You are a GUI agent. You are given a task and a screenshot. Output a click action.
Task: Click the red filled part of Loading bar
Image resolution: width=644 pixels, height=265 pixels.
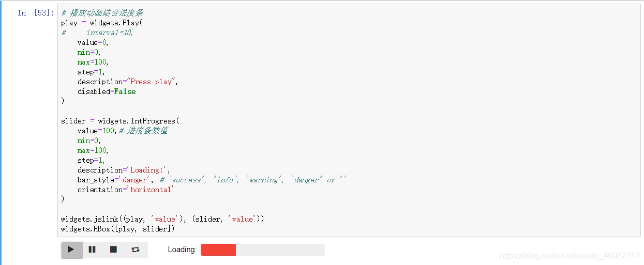coord(218,250)
